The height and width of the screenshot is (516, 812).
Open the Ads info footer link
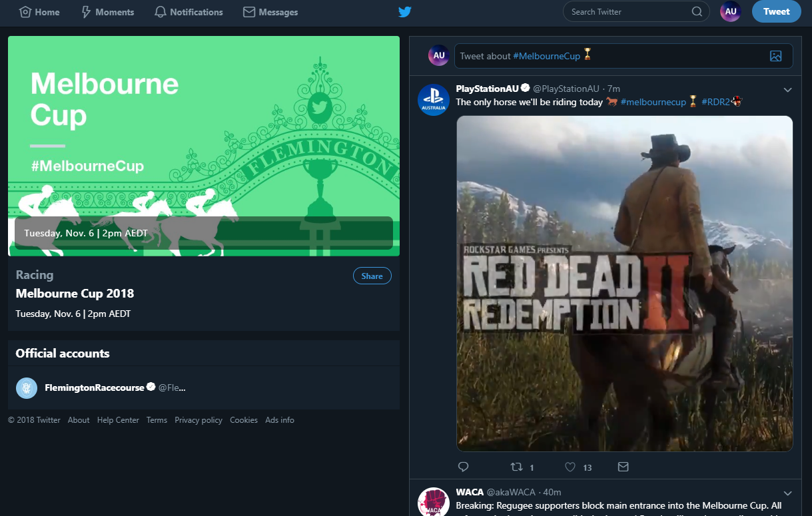[280, 420]
